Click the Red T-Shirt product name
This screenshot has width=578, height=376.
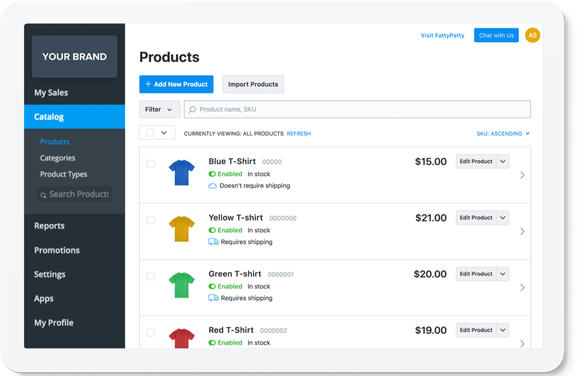231,330
